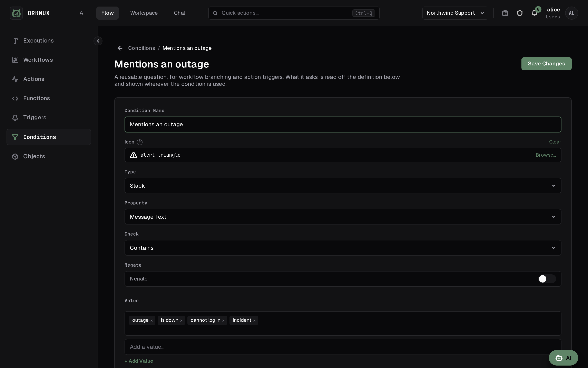Open the Triggers bell entry
The width and height of the screenshot is (588, 368).
49,118
